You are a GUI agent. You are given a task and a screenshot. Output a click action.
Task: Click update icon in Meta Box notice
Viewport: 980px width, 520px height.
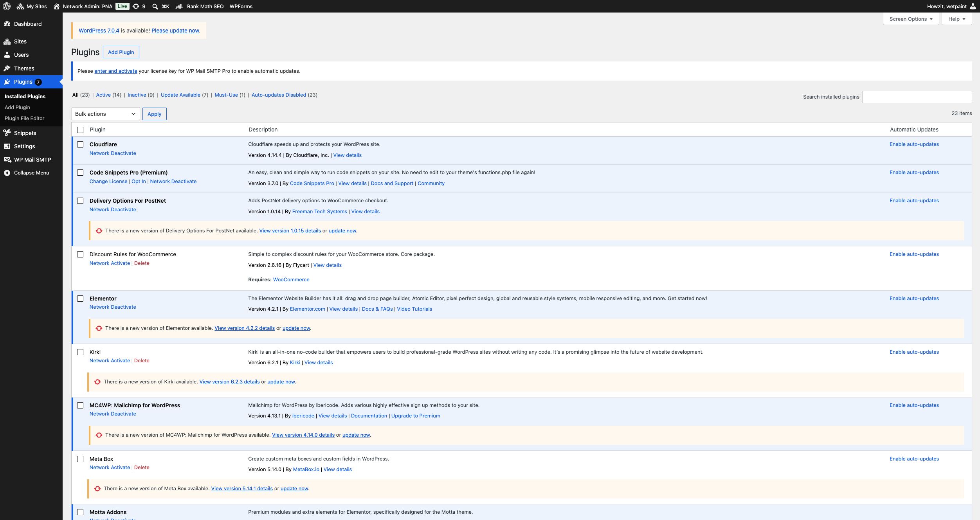point(97,489)
